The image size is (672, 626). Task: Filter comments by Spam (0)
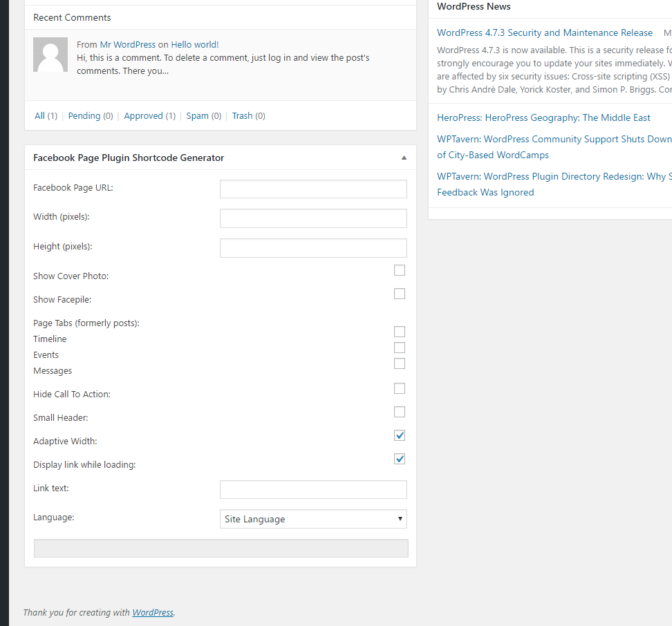point(203,115)
